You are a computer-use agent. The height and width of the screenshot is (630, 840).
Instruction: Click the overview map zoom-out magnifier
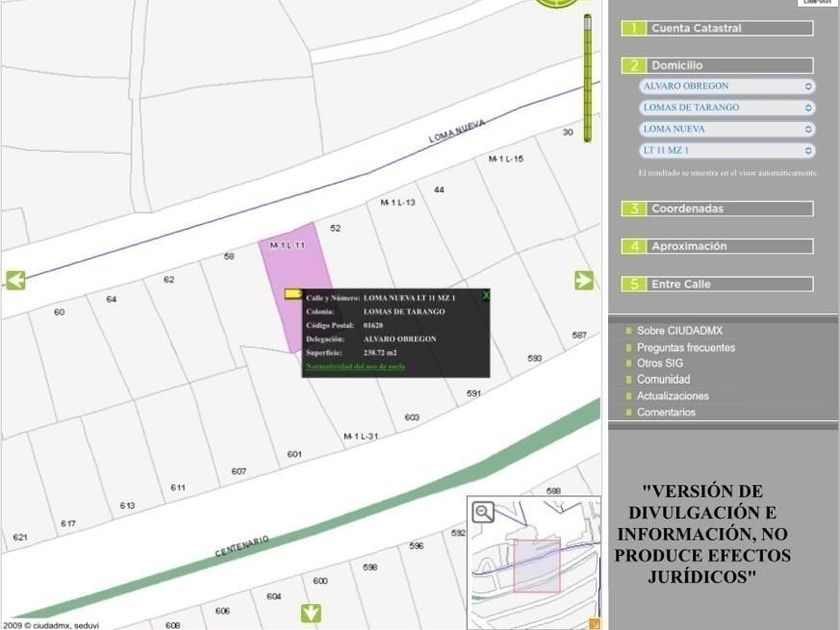(x=484, y=512)
